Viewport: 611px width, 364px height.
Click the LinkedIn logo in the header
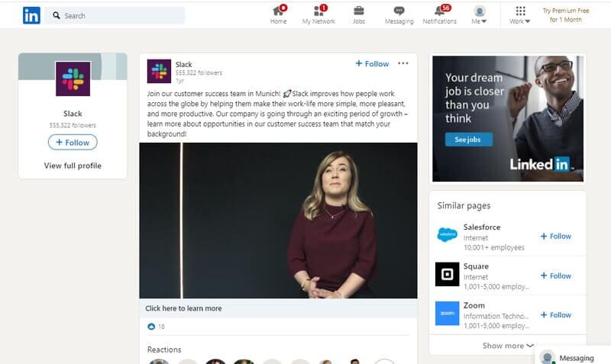pyautogui.click(x=31, y=15)
